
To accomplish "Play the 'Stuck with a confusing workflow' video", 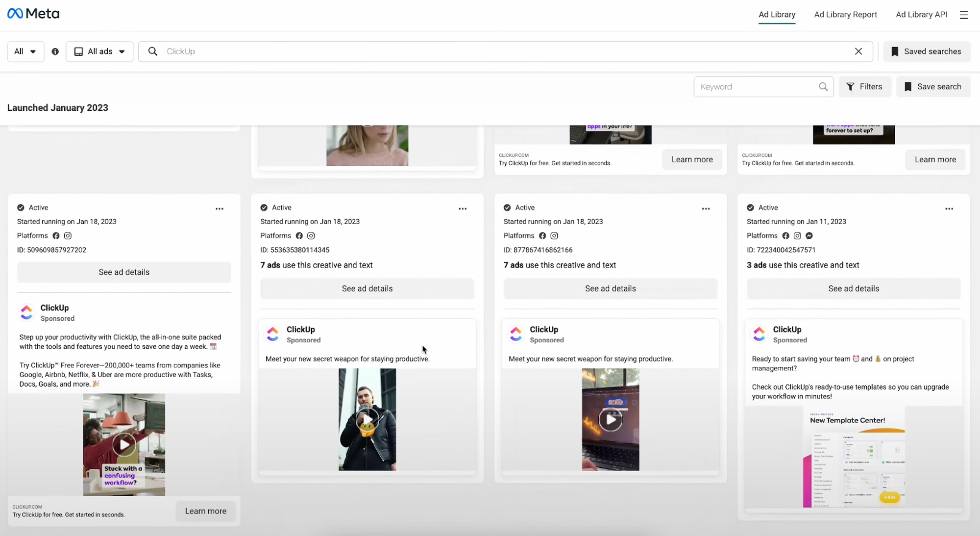I will [x=124, y=444].
